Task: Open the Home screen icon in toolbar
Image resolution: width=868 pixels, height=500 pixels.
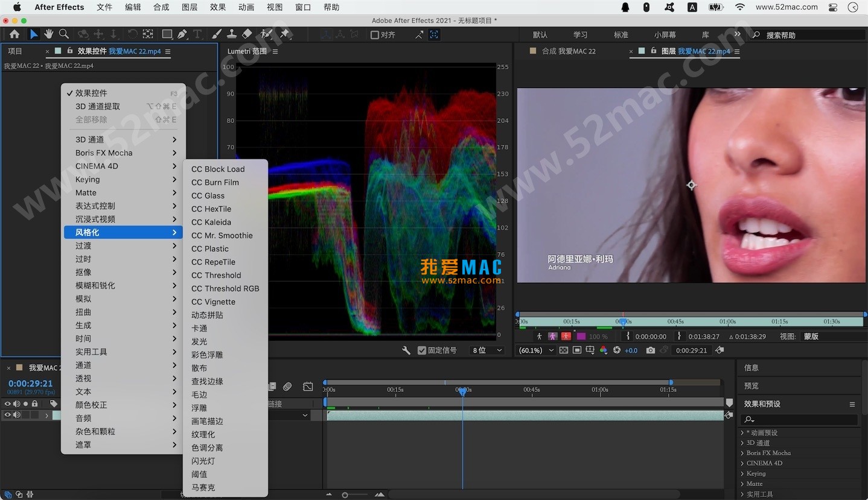Action: pyautogui.click(x=14, y=34)
